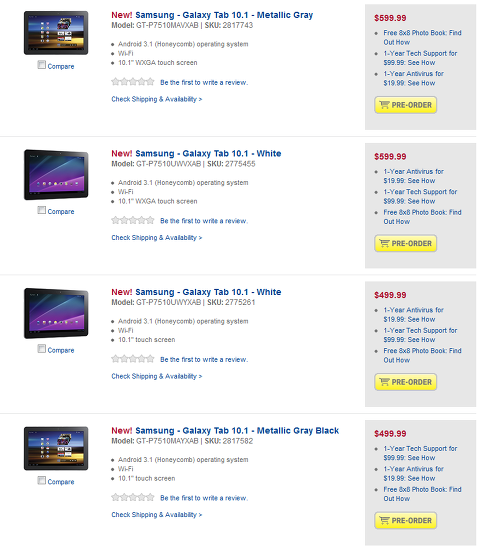Tick Compare checkbox for Metallic Gray tablet
This screenshot has height=548, width=480.
point(42,65)
